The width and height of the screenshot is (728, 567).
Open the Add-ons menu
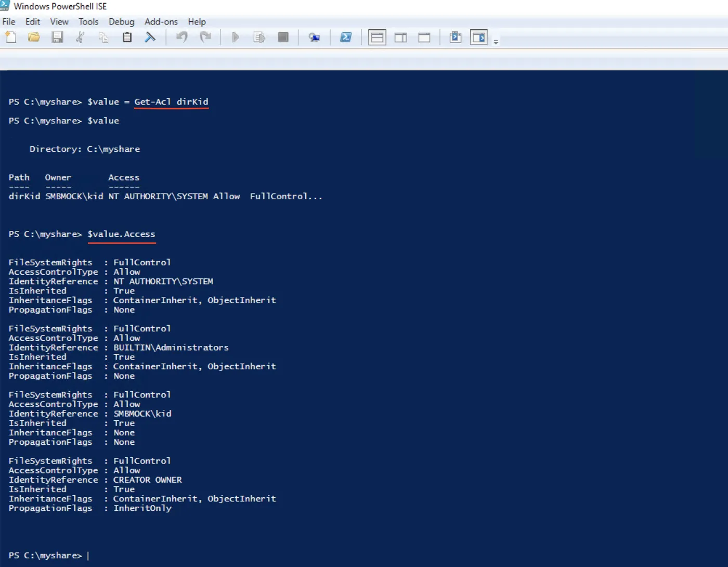(161, 22)
